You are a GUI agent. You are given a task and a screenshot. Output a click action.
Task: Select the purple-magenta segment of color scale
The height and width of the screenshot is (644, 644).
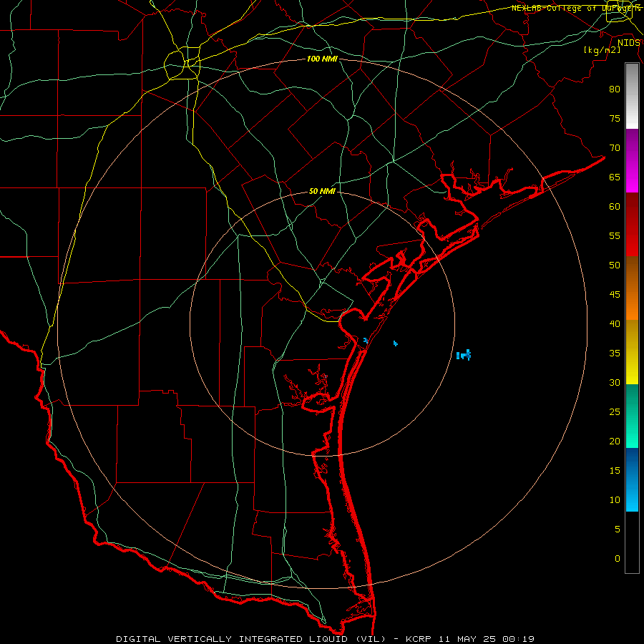[x=632, y=160]
